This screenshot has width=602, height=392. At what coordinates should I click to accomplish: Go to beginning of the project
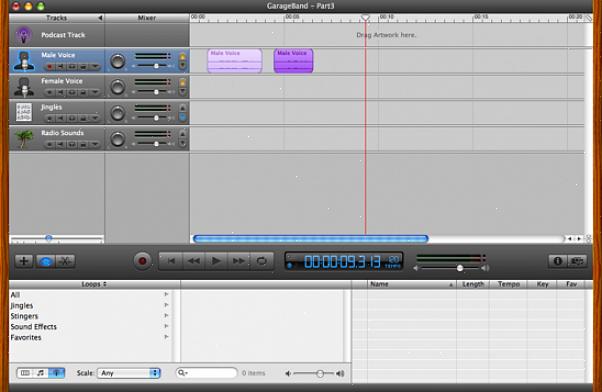tap(171, 261)
